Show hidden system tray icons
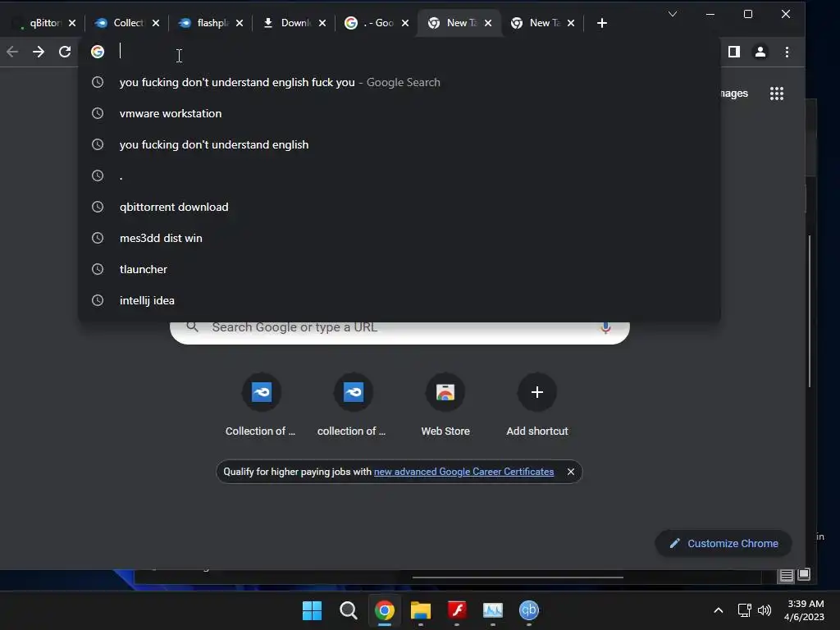Viewport: 840px width, 630px height. point(719,610)
